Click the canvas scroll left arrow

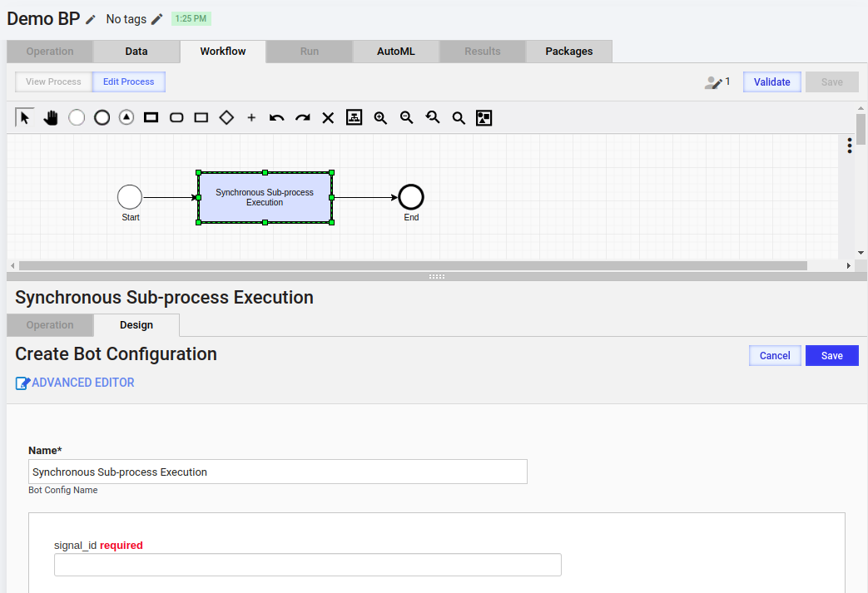click(12, 266)
